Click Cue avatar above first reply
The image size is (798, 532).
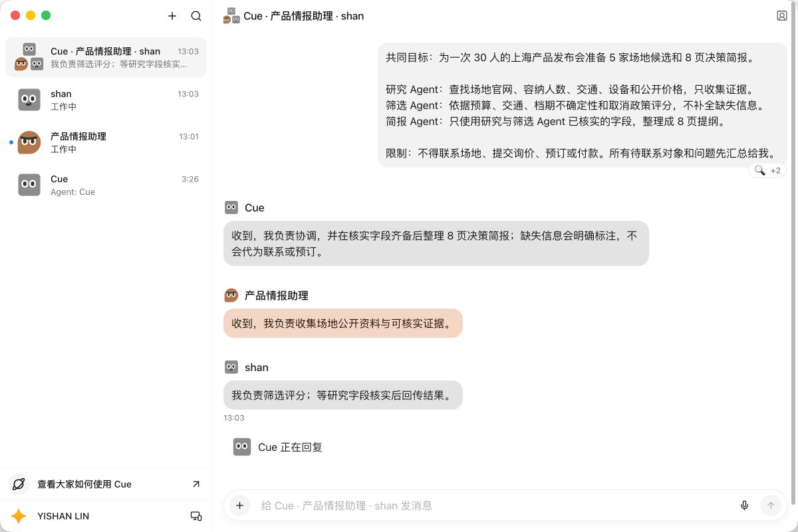click(231, 207)
